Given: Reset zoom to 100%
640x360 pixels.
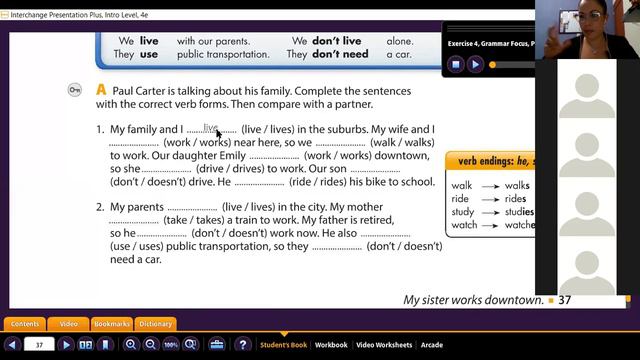Looking at the screenshot, I should pyautogui.click(x=171, y=345).
